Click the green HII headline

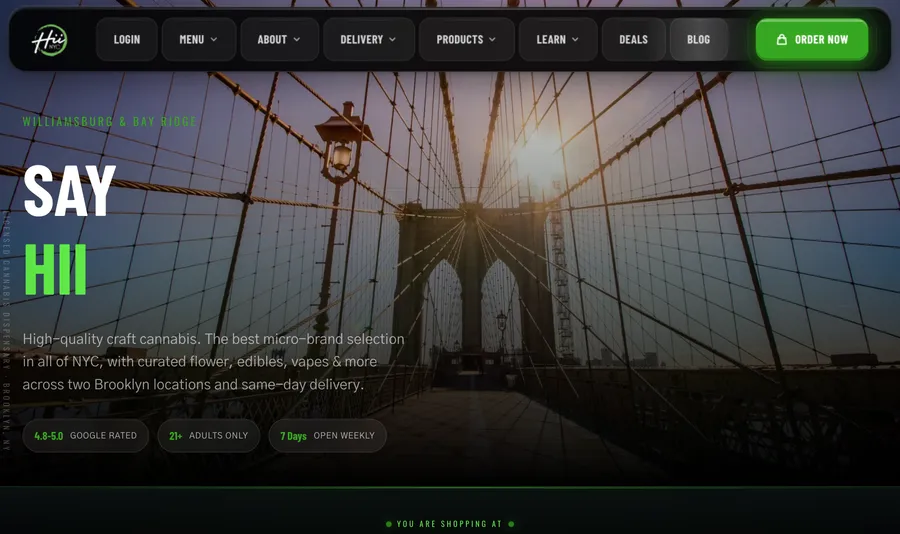[55, 270]
